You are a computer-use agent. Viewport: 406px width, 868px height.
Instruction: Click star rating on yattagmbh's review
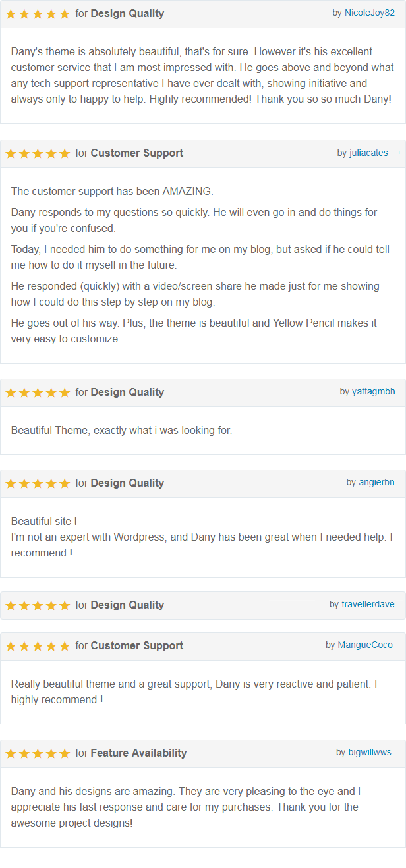click(x=38, y=393)
